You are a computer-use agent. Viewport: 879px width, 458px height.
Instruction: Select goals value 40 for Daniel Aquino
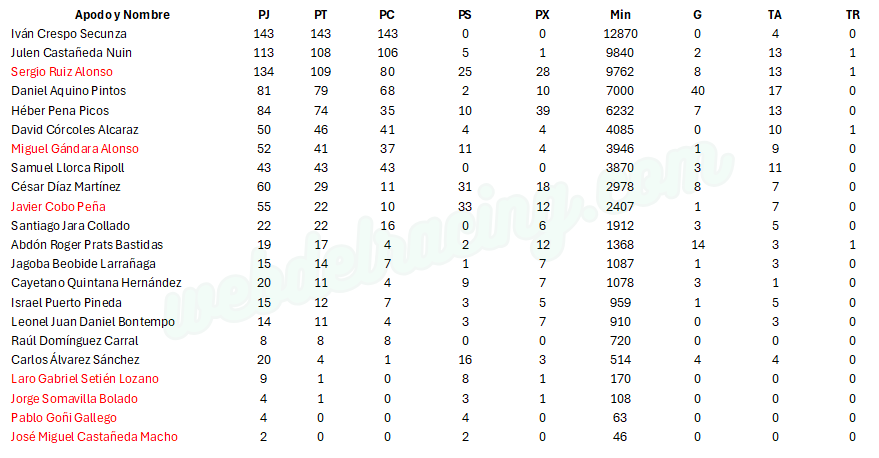697,91
